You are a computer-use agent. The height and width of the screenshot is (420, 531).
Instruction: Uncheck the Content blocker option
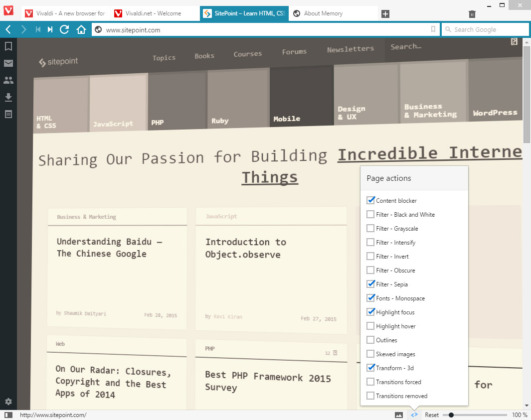click(370, 201)
